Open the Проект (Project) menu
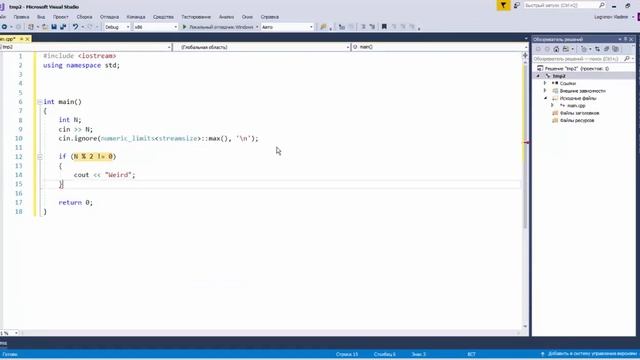640x360 pixels. coord(60,17)
